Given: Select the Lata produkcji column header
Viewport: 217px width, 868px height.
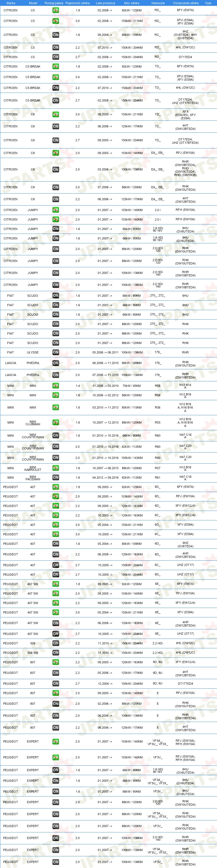Looking at the screenshot, I should 105,3.
